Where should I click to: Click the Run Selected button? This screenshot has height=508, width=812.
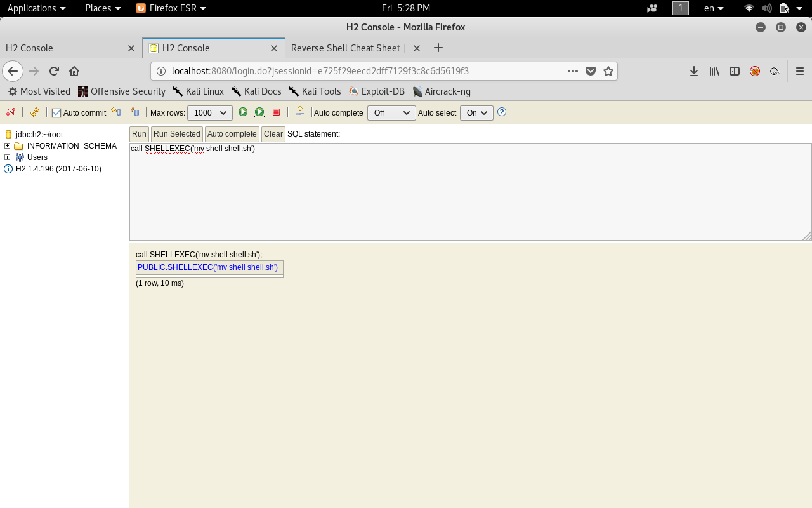click(x=176, y=134)
